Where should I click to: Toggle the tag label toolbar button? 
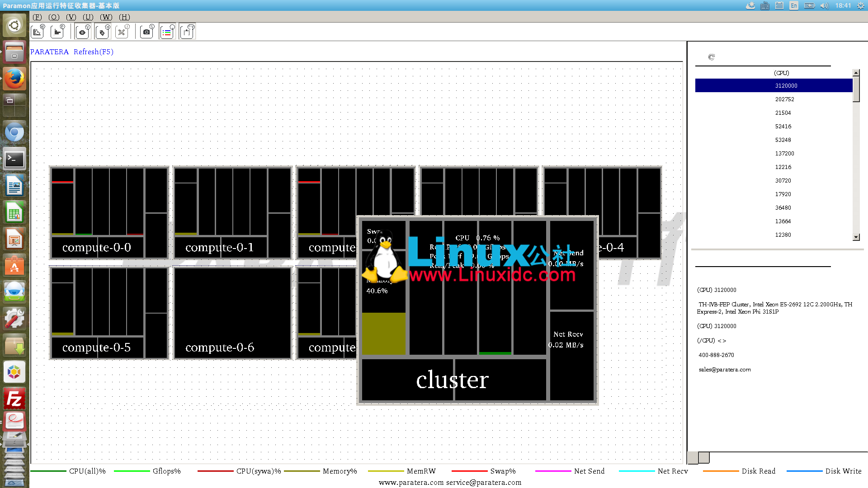tap(103, 32)
